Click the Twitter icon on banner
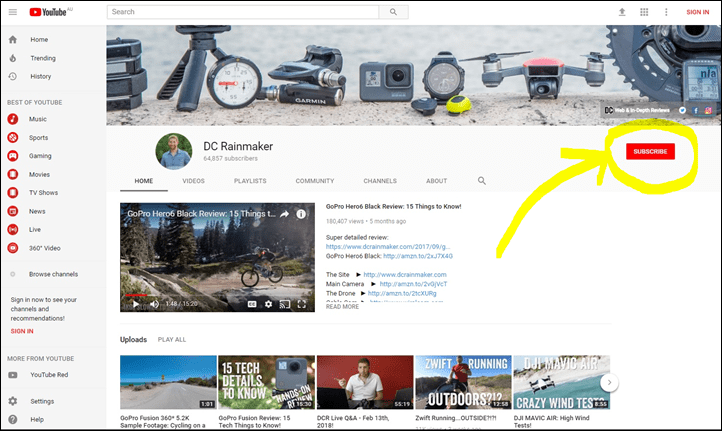Viewport: 722px width, 431px height. [x=682, y=110]
